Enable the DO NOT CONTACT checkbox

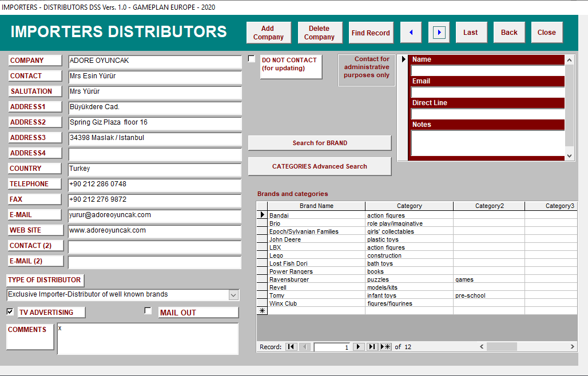[x=252, y=59]
